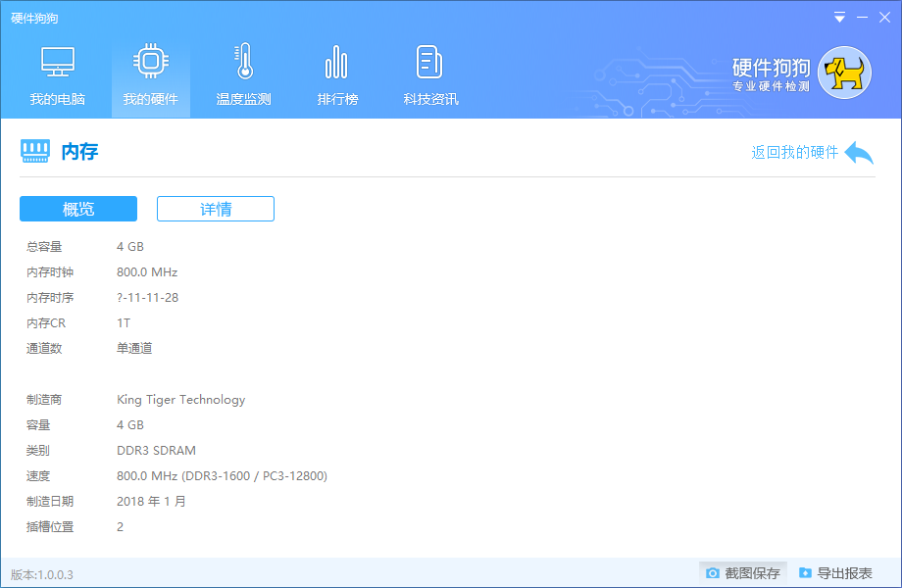902x588 pixels.
Task: Click the memory clock value 800.0 MHz
Action: [147, 271]
